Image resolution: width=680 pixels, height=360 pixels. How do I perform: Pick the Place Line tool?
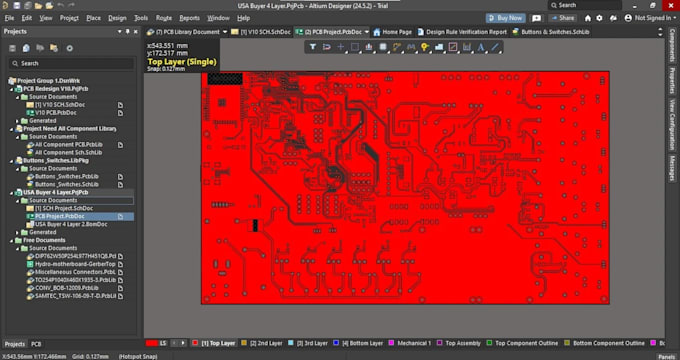click(495, 47)
